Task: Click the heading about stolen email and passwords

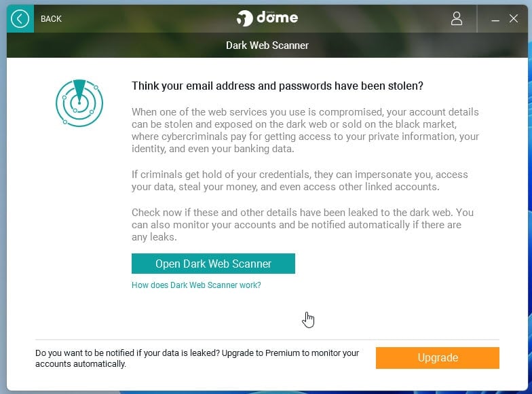Action: 277,86
